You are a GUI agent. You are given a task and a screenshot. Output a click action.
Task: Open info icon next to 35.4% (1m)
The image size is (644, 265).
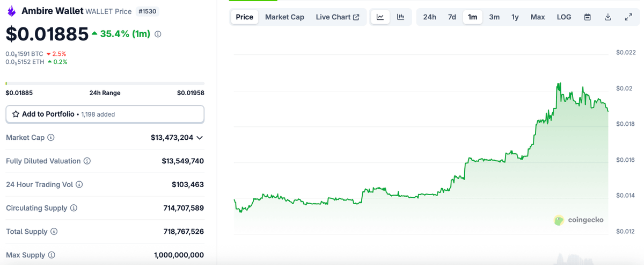click(158, 34)
